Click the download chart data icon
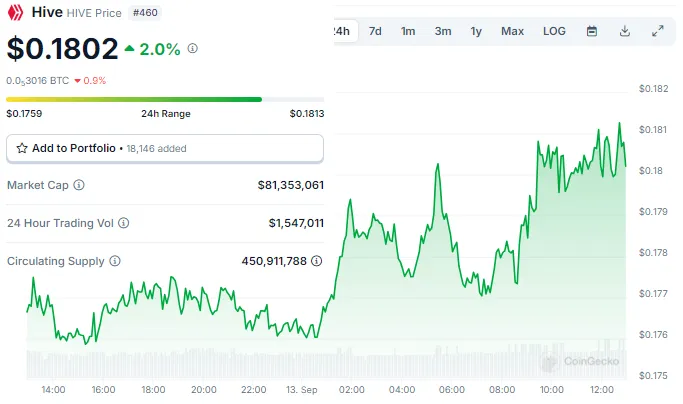The image size is (683, 404). pyautogui.click(x=625, y=31)
